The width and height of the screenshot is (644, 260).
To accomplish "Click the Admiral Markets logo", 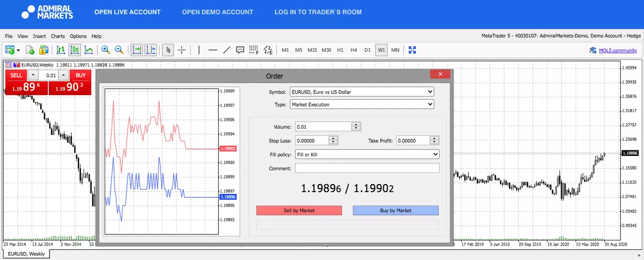I will pos(47,12).
